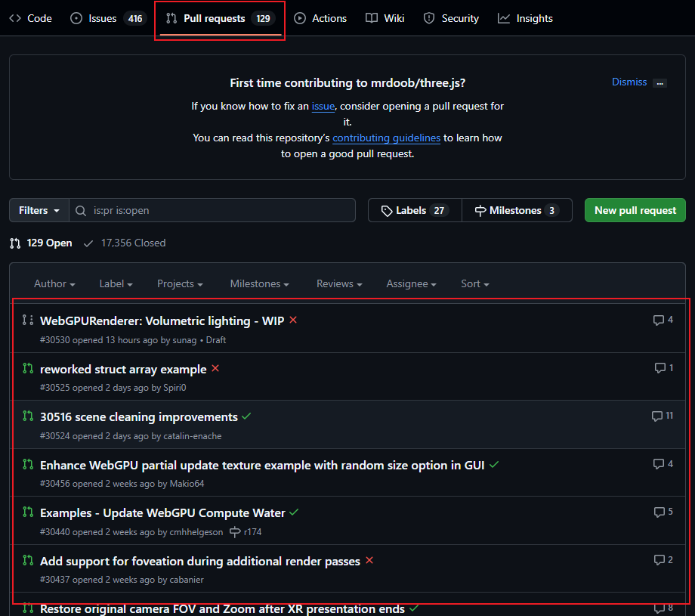Viewport: 695px width, 616px height.
Task: Select the Pull requests tab
Action: (221, 19)
